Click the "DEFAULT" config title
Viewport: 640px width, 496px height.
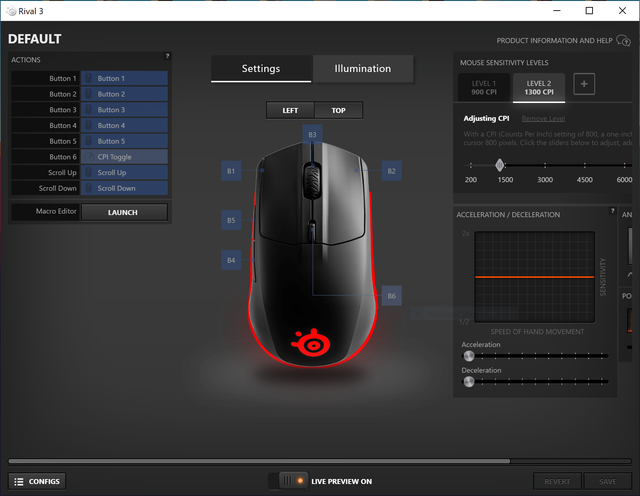[x=35, y=39]
